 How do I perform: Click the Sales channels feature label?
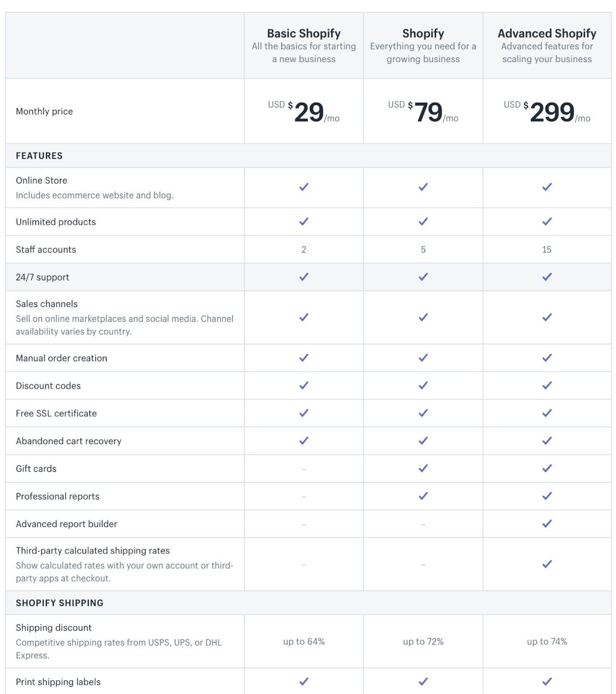47,304
